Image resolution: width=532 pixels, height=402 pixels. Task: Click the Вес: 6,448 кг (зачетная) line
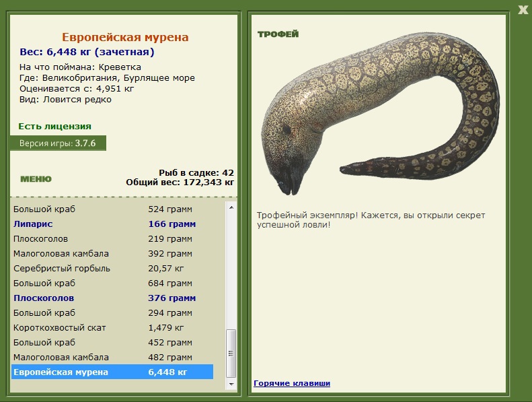click(87, 52)
